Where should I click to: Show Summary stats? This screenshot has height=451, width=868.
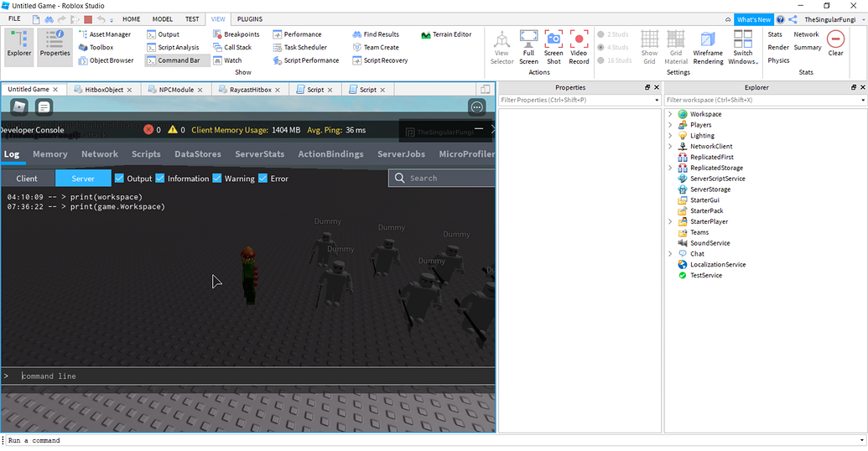[808, 48]
